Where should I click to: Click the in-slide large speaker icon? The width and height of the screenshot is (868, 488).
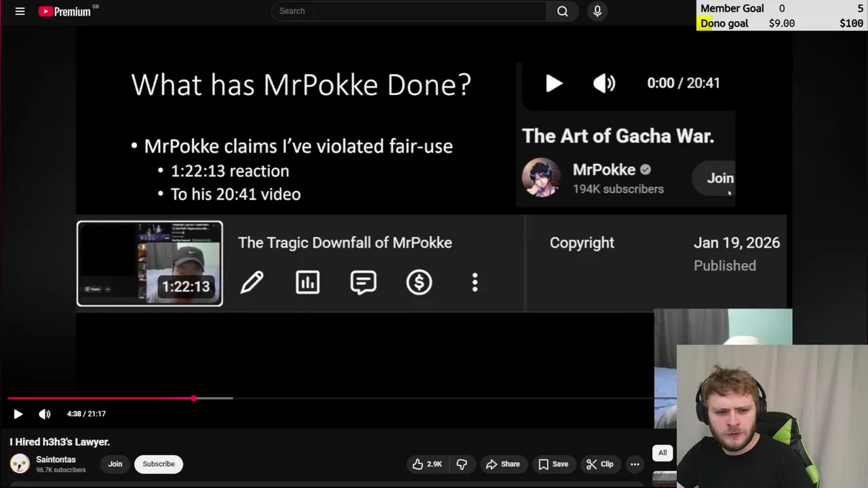604,83
